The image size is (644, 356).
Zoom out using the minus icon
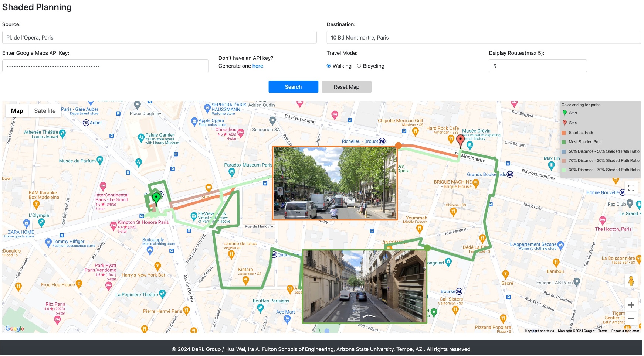click(x=632, y=318)
